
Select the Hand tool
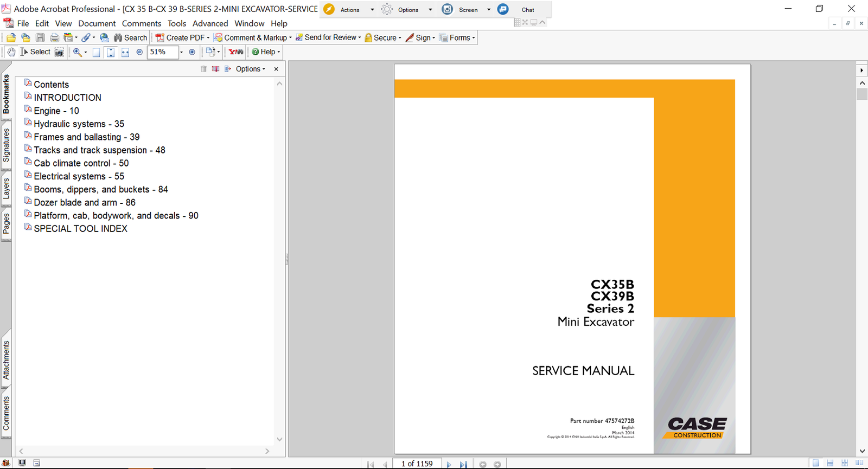(11, 52)
